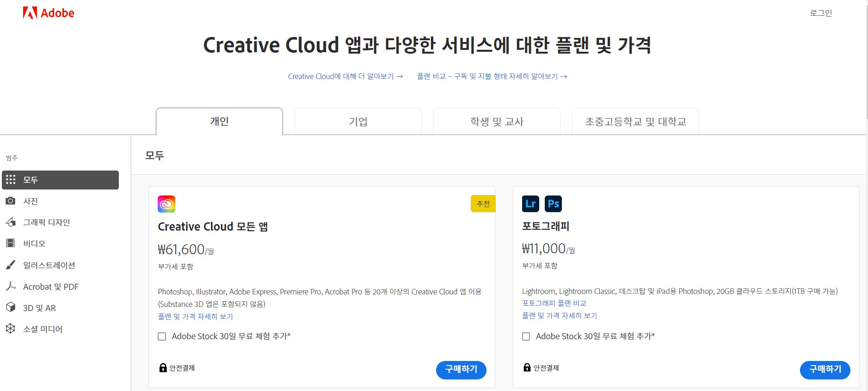Click 로그인 link at top right
The width and height of the screenshot is (868, 391).
pos(821,13)
